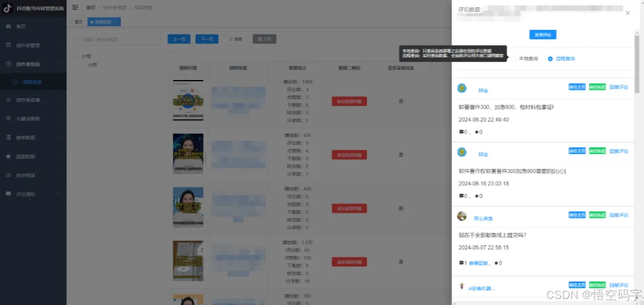This screenshot has width=644, height=305.
Task: Open the 视频信息 sidebar submenu item
Action: (33, 82)
